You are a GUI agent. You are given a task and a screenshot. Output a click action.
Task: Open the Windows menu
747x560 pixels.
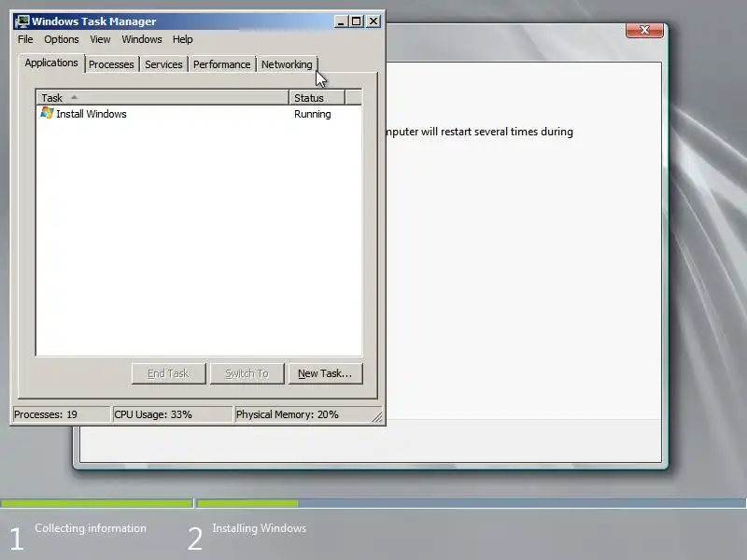tap(142, 39)
